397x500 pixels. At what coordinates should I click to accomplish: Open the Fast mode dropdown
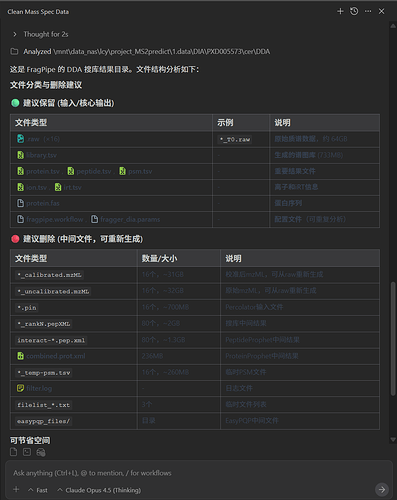click(x=38, y=490)
